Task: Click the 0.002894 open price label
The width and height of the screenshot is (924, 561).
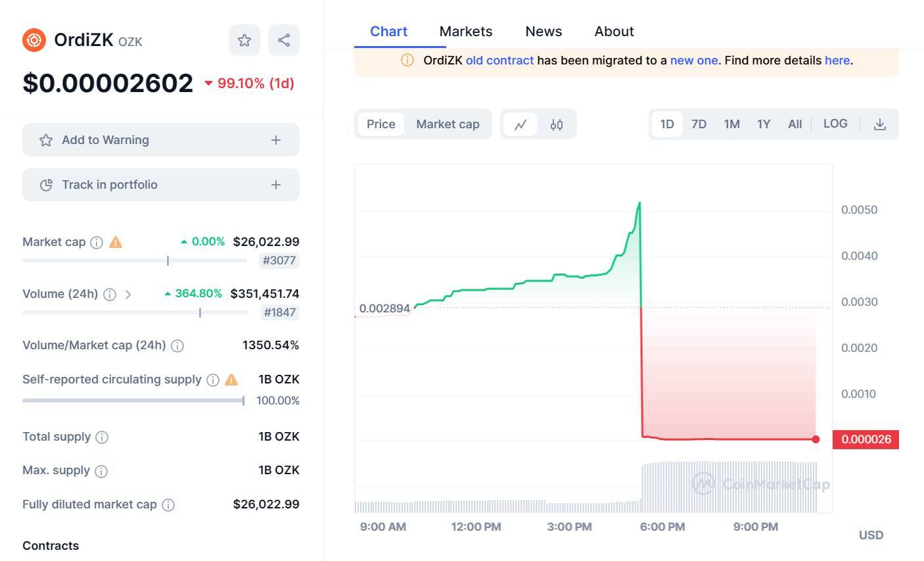Action: click(384, 308)
